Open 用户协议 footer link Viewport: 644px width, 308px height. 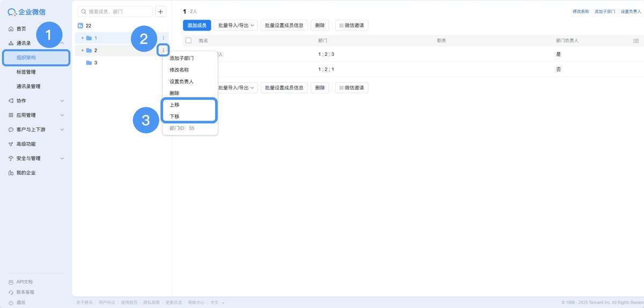coord(107,303)
